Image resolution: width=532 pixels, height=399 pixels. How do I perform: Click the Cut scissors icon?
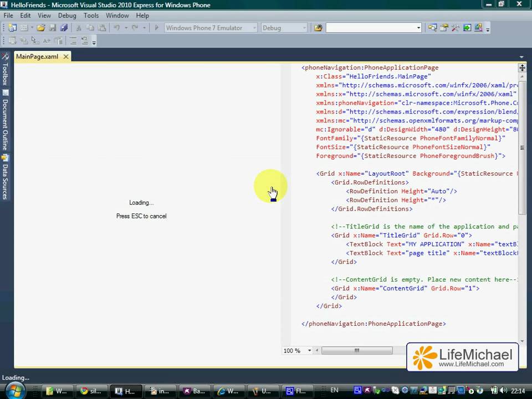click(x=78, y=28)
